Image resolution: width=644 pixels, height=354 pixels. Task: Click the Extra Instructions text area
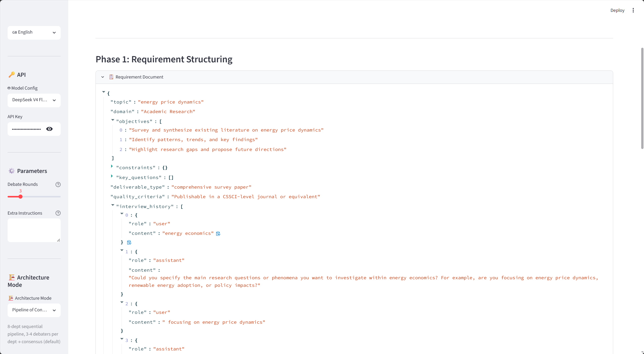point(34,230)
